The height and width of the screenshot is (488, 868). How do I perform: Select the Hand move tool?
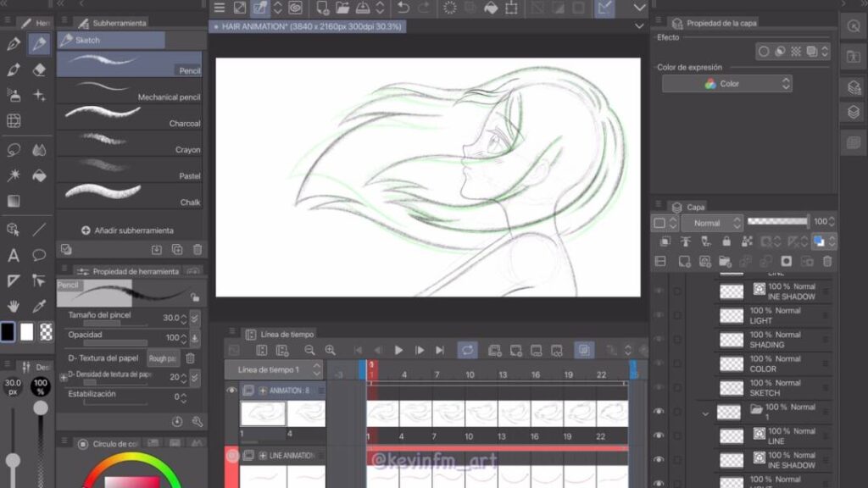(14, 306)
